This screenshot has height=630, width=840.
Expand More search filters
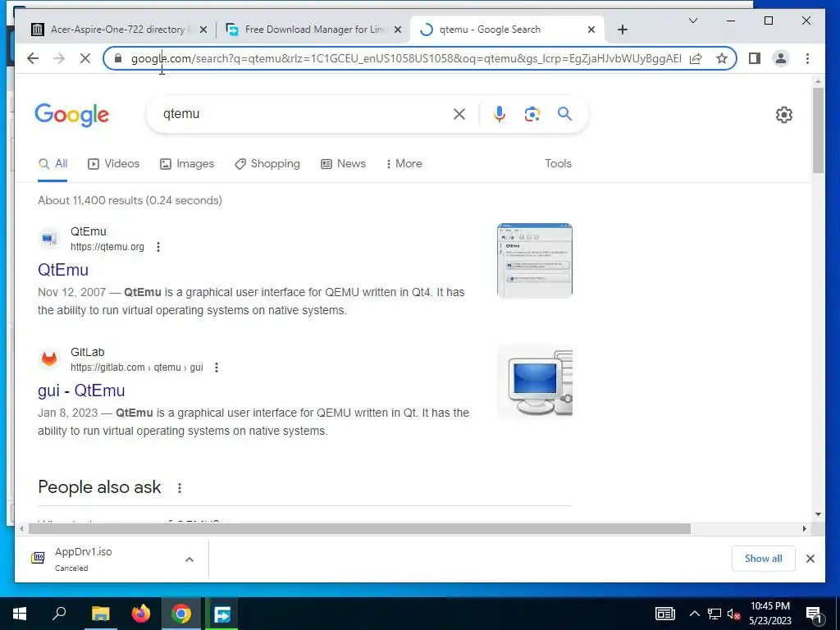click(x=404, y=164)
